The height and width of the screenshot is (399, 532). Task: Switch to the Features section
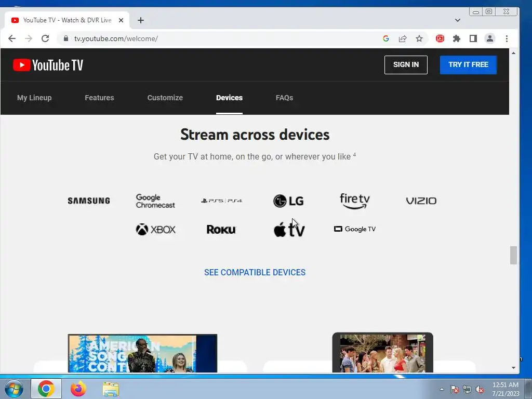click(99, 98)
